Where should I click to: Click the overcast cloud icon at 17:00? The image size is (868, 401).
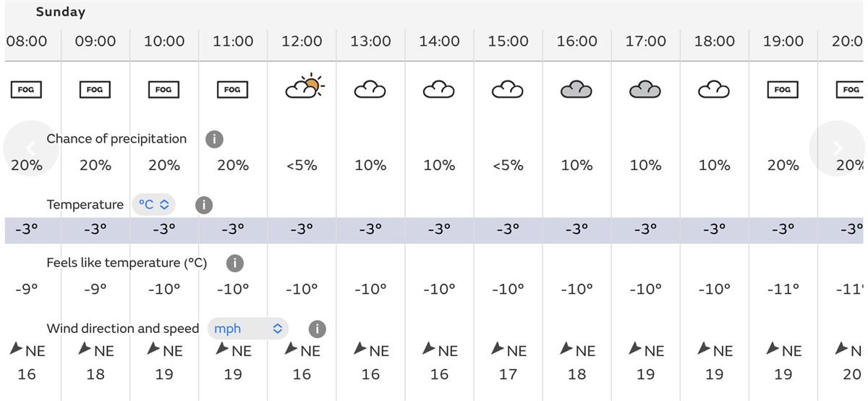[x=645, y=90]
